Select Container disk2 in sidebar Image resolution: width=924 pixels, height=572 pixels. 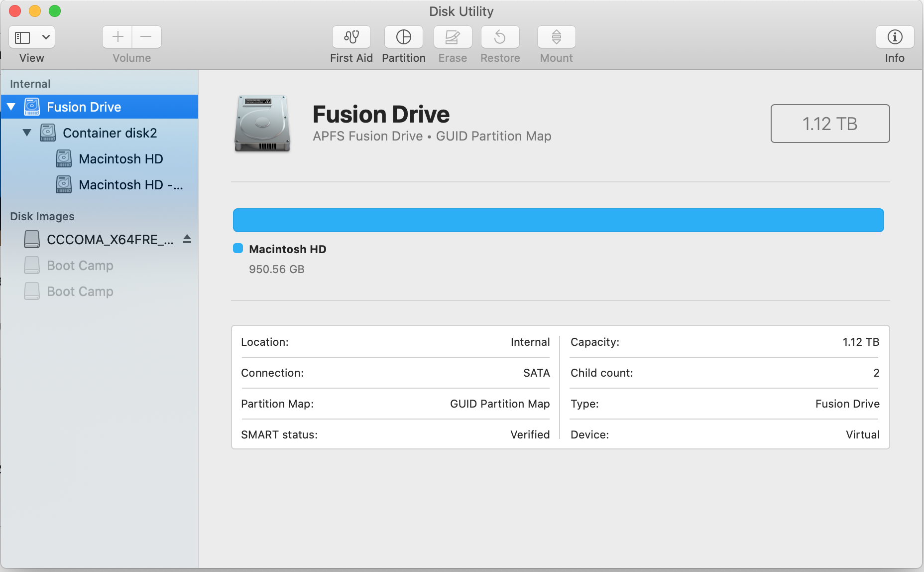click(110, 133)
